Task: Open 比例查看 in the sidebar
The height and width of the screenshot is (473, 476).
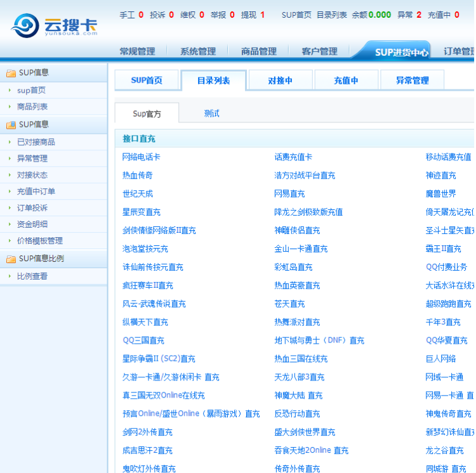Action: [x=32, y=276]
